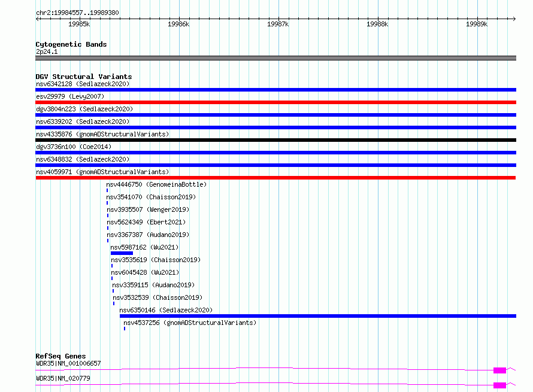Click the 19988k ruler tick label
The image size is (533, 392).
coord(377,24)
